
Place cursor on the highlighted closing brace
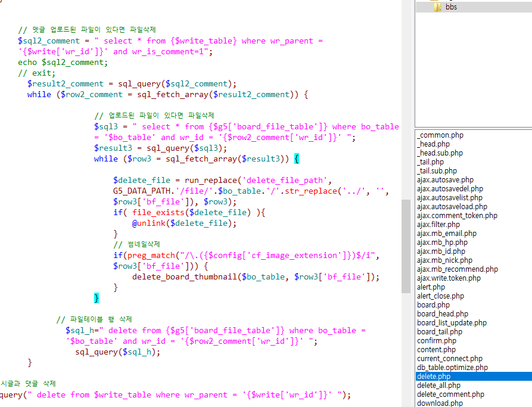coord(97,298)
